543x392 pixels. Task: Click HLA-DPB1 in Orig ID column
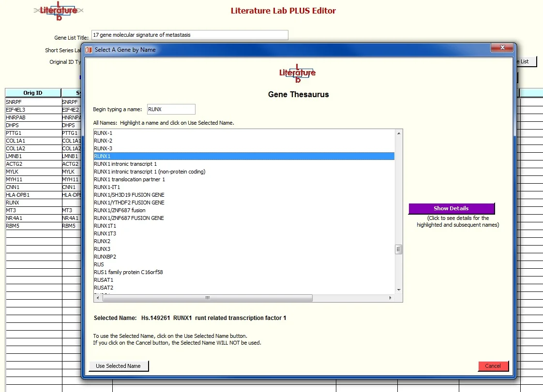(x=33, y=195)
